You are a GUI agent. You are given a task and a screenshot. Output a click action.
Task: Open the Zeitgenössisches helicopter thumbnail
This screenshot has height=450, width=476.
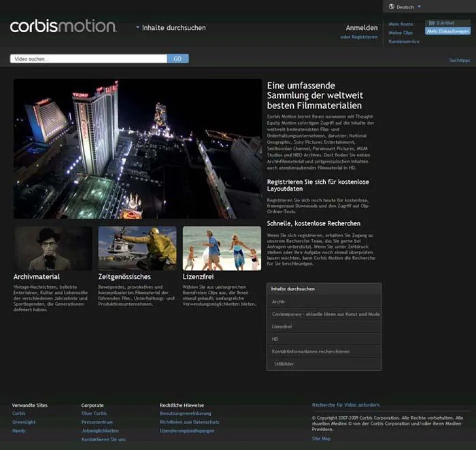[x=137, y=248]
